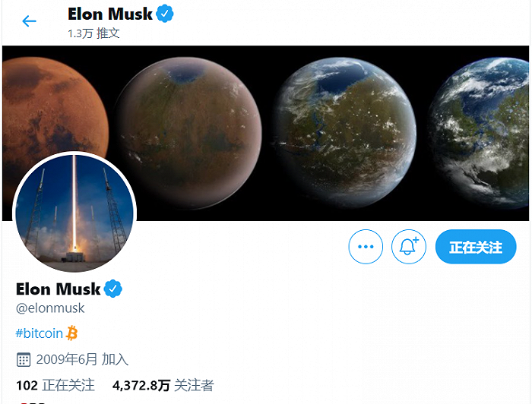View the 4,372.8万 关注者 followers list
Viewport: 532px width, 404px height.
(163, 386)
